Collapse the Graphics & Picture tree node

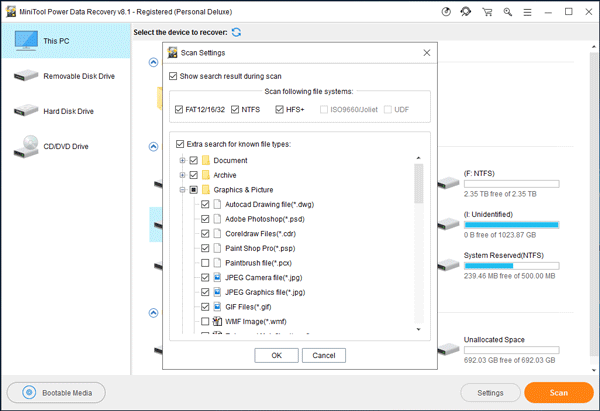pos(183,189)
